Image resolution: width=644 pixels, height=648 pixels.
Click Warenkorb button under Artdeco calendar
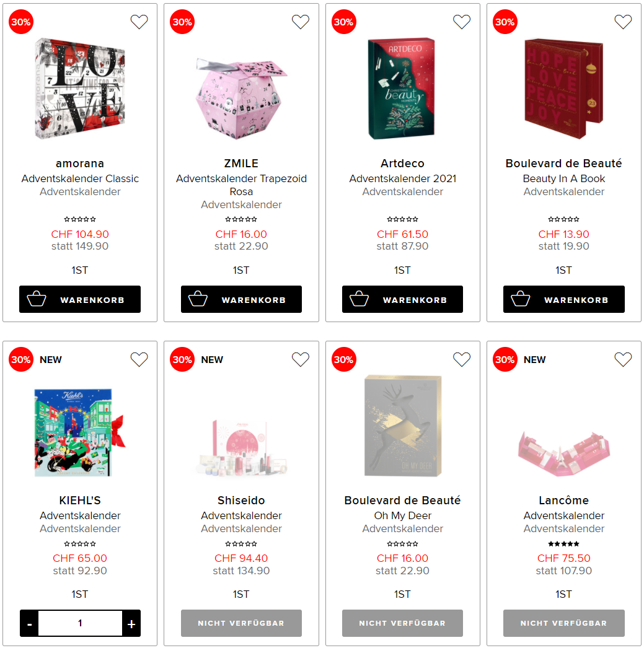pyautogui.click(x=402, y=299)
